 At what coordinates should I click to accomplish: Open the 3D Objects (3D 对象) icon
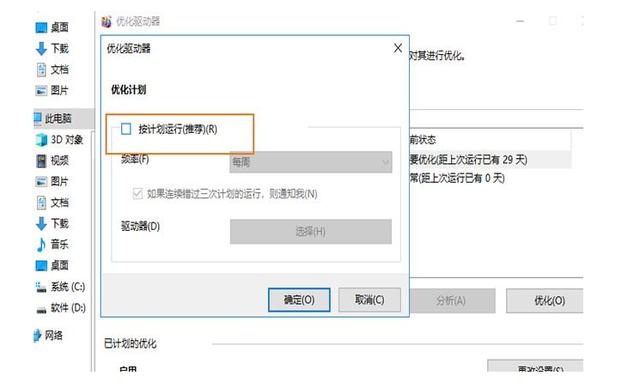tap(41, 140)
